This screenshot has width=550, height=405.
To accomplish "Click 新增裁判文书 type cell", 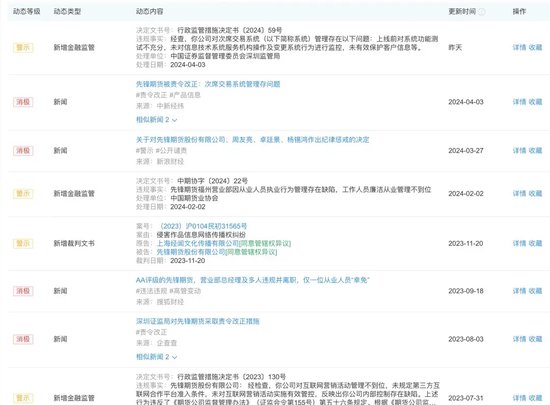I will 74,243.
